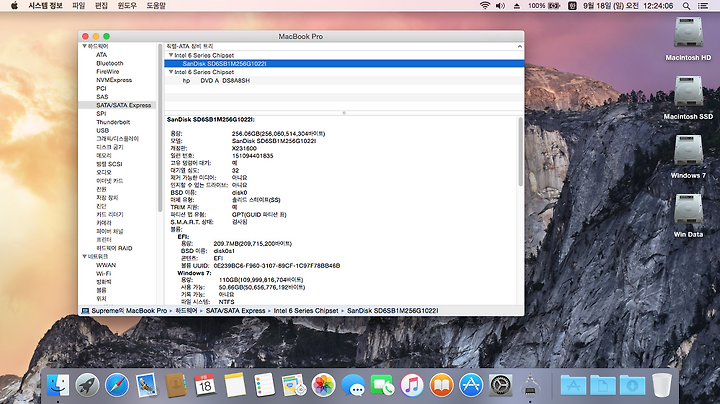Screen dimensions: 720x404
Task: Open Maps icon in the Dock
Action: (x=294, y=385)
